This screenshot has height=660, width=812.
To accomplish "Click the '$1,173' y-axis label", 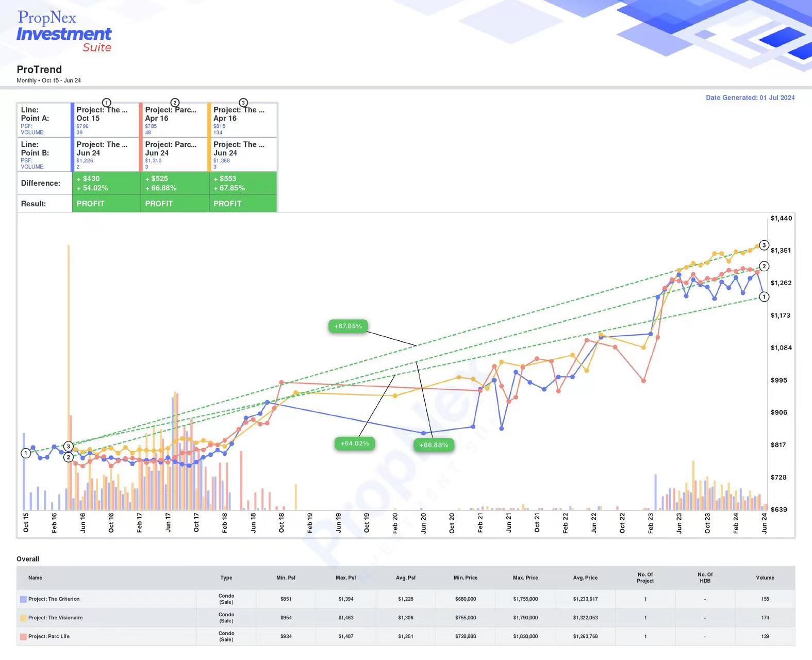I will 781,315.
